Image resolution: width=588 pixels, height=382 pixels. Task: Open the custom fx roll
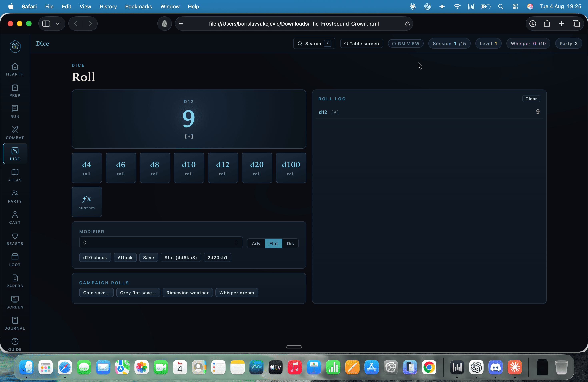click(87, 202)
